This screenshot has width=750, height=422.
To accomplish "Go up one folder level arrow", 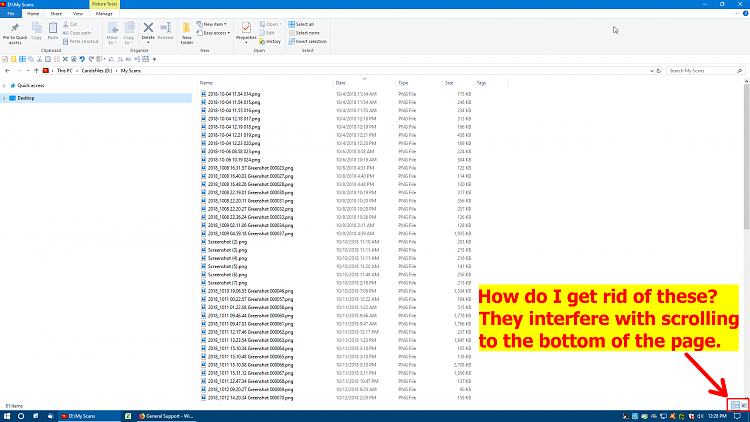I will tap(36, 71).
